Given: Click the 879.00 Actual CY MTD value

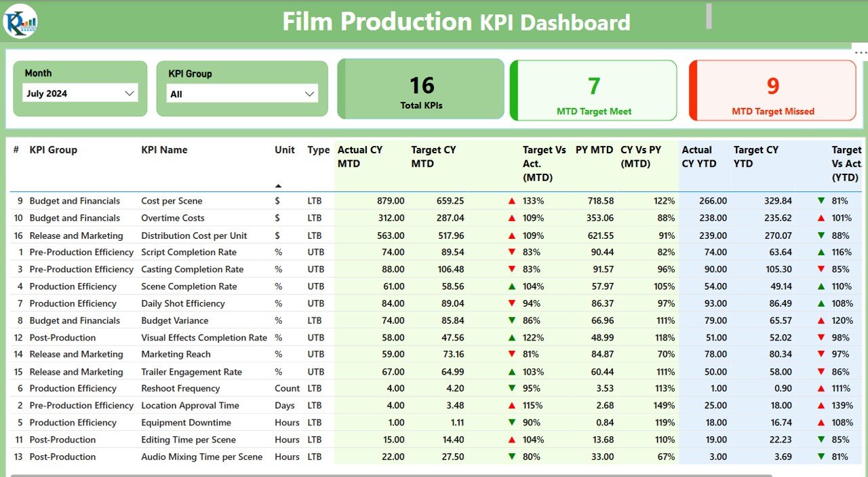Looking at the screenshot, I should (391, 201).
